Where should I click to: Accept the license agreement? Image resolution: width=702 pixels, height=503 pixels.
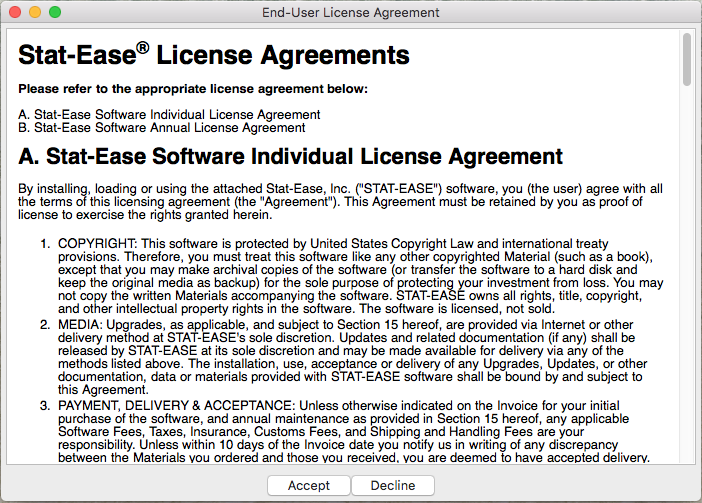coord(308,486)
